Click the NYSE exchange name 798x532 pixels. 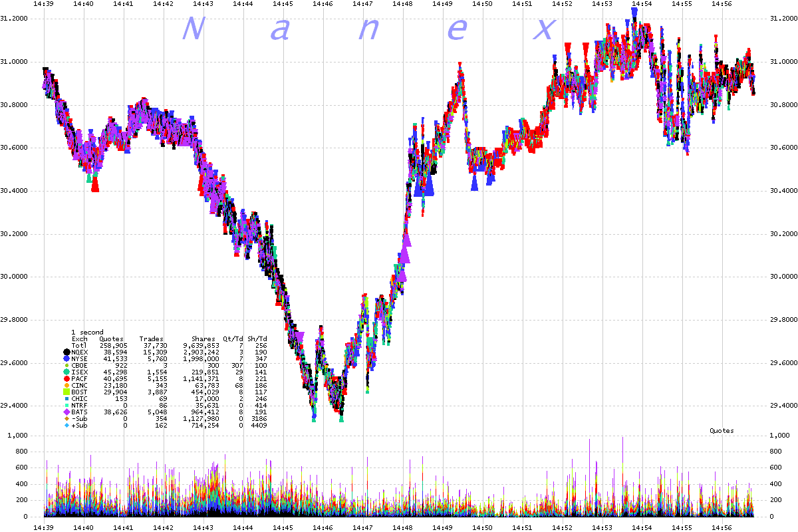point(80,358)
